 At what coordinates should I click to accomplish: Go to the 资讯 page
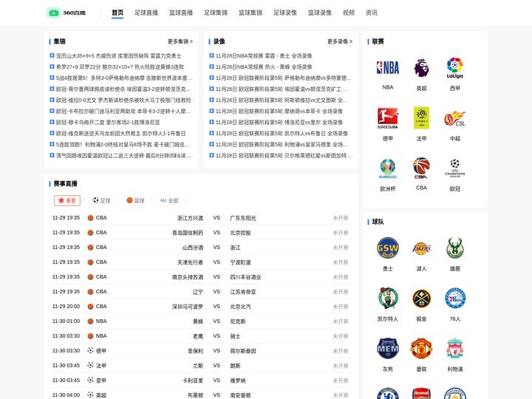(372, 13)
